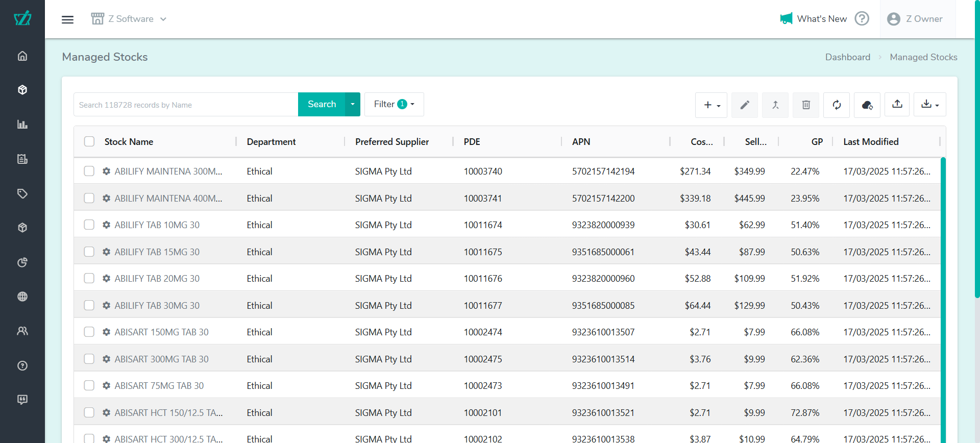
Task: Click the refresh icon in toolbar
Action: click(x=836, y=105)
